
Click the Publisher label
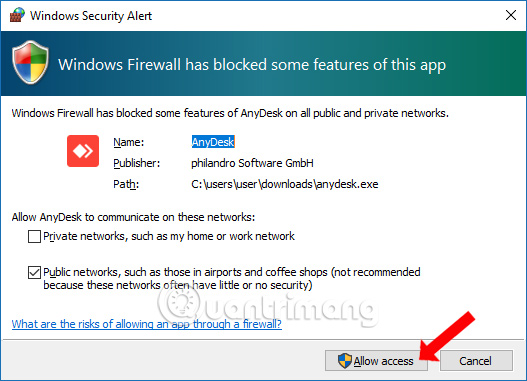(136, 163)
